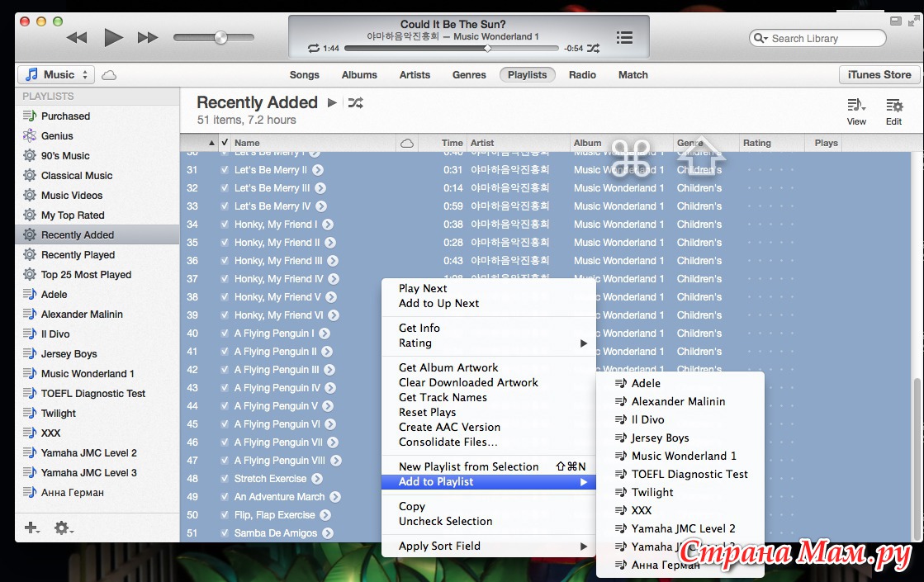Toggle the repeat icon in the now playing display
This screenshot has height=582, width=924.
314,49
